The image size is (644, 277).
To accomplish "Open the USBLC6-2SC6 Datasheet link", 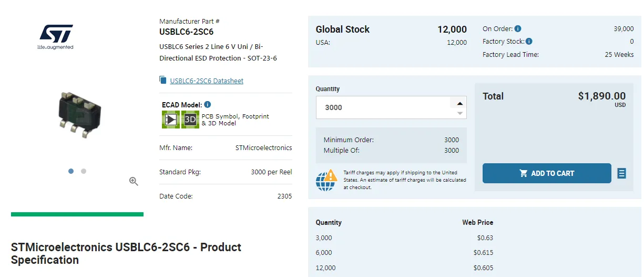I will [207, 81].
